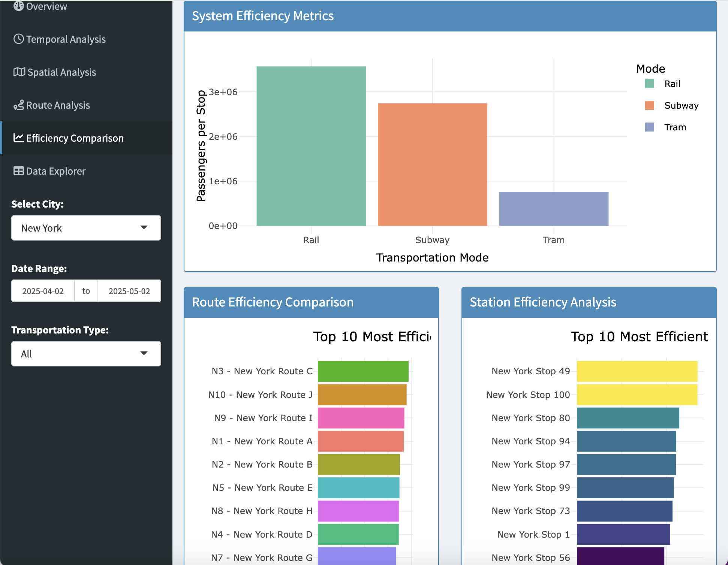This screenshot has height=565, width=728.
Task: Click the route icon beside Route Analysis
Action: click(18, 105)
